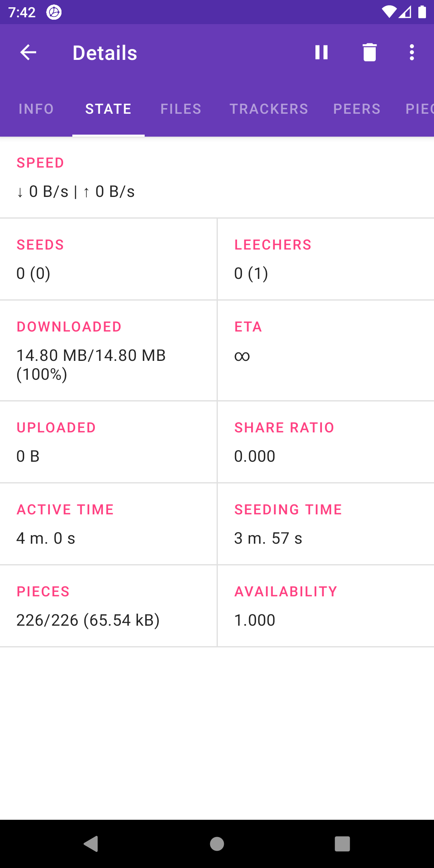Tap the Details title text
The height and width of the screenshot is (868, 434).
click(105, 53)
